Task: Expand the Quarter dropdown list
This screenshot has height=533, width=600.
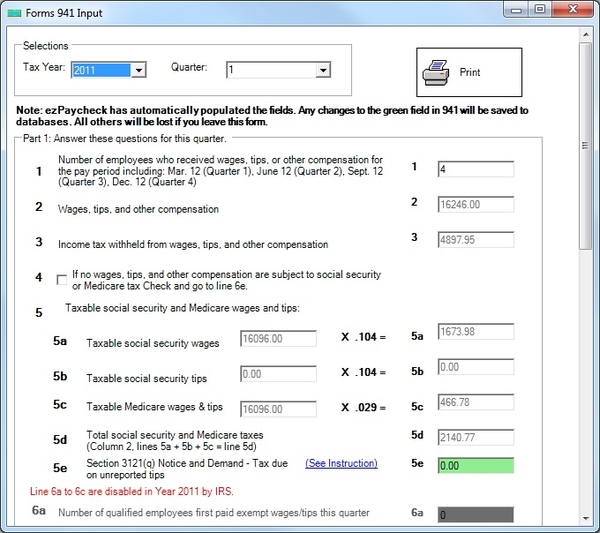Action: pos(322,70)
